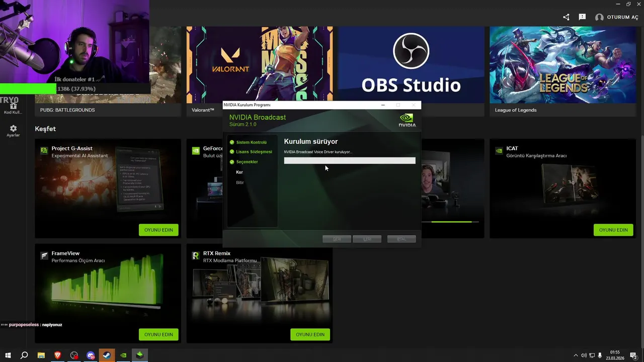
Task: Switch to the NVIDIA app taskbar icon
Action: 123,355
